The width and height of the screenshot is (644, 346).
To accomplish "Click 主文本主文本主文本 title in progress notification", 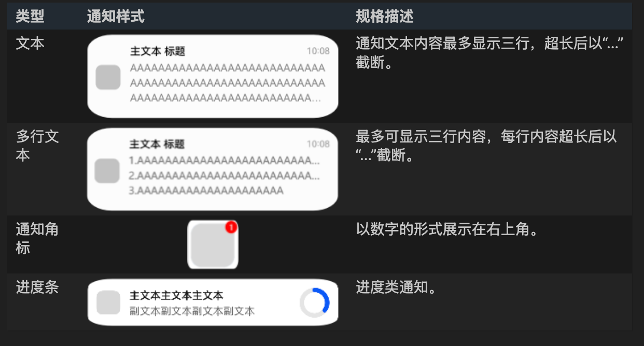I will pyautogui.click(x=176, y=295).
